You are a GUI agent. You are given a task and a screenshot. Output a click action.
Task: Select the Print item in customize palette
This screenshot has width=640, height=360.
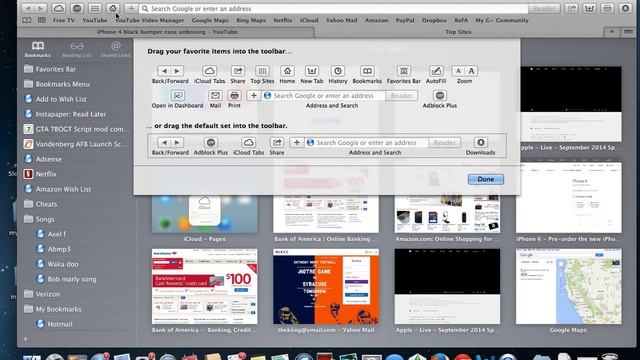234,99
